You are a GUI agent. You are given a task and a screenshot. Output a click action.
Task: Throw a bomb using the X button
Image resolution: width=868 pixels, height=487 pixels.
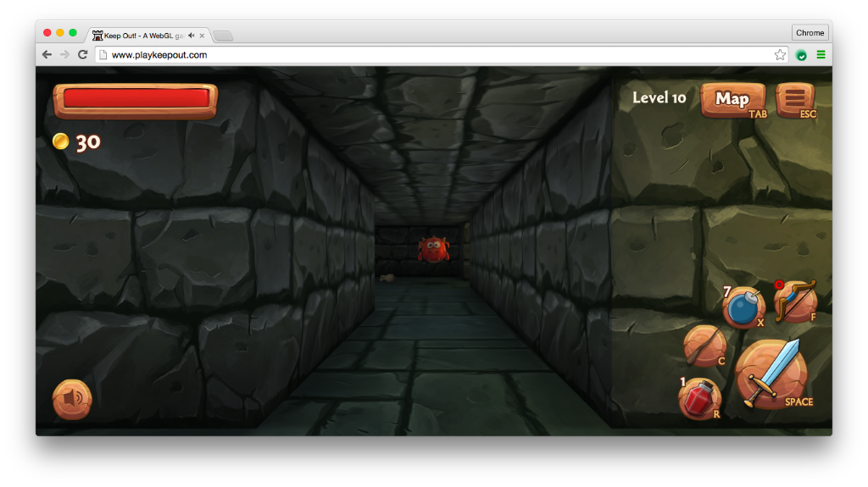coord(743,307)
